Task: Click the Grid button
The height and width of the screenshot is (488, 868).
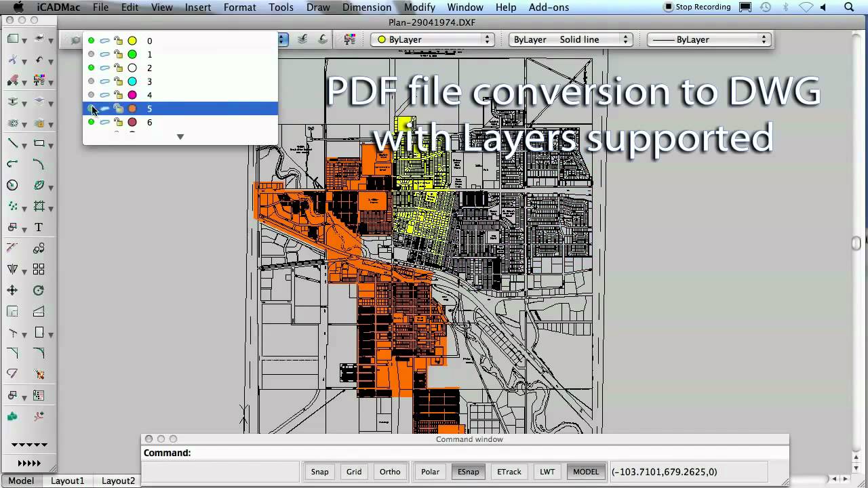Action: tap(354, 472)
